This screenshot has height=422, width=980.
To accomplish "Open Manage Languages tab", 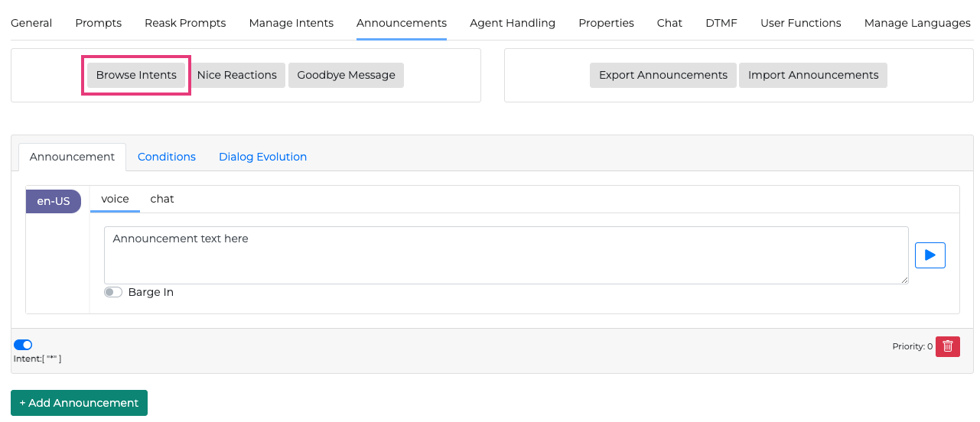I will pyautogui.click(x=917, y=23).
